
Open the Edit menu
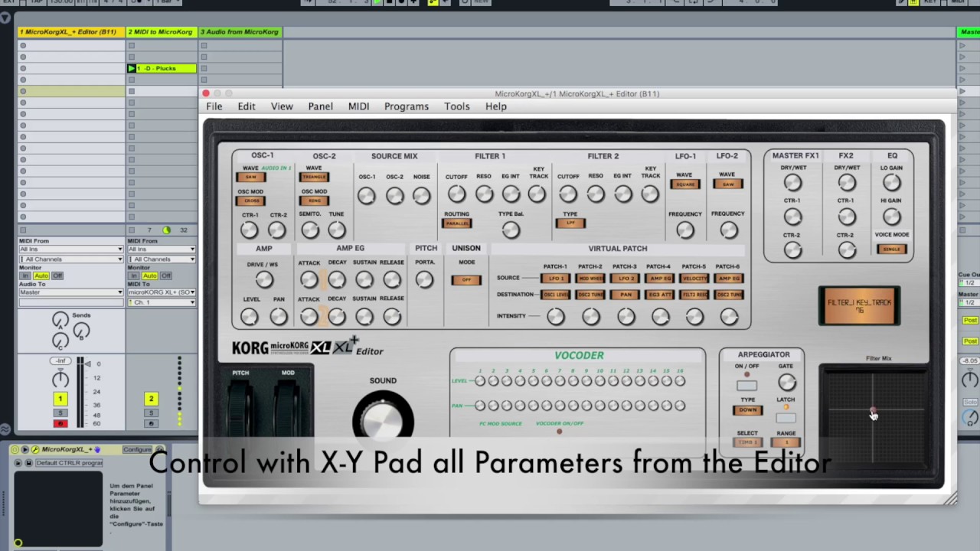coord(247,106)
